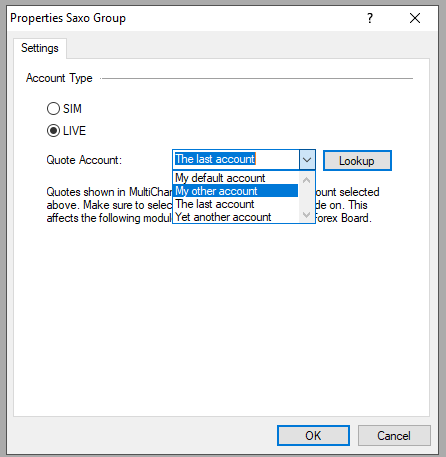
Task: Click the dropdown list scroll down arrow
Action: point(307,214)
